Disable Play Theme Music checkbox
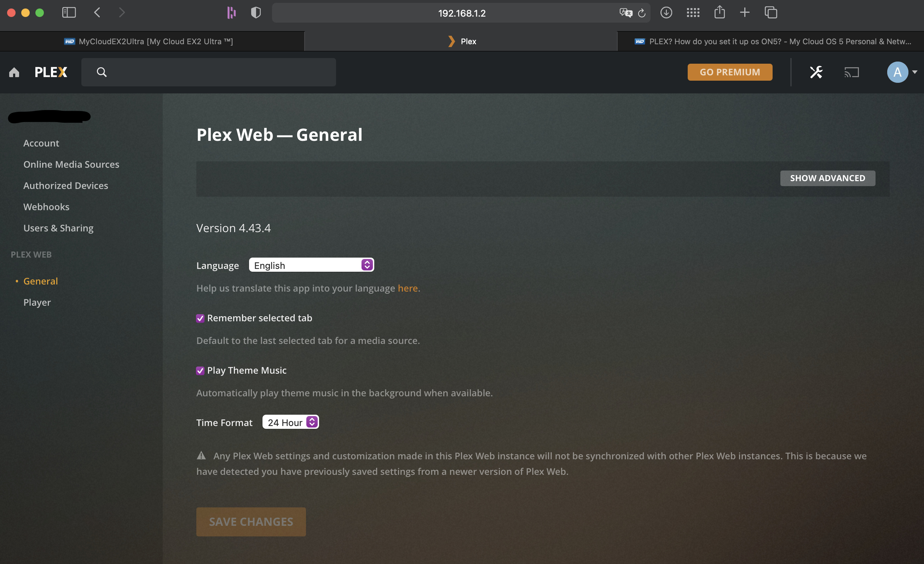924x564 pixels. 200,371
